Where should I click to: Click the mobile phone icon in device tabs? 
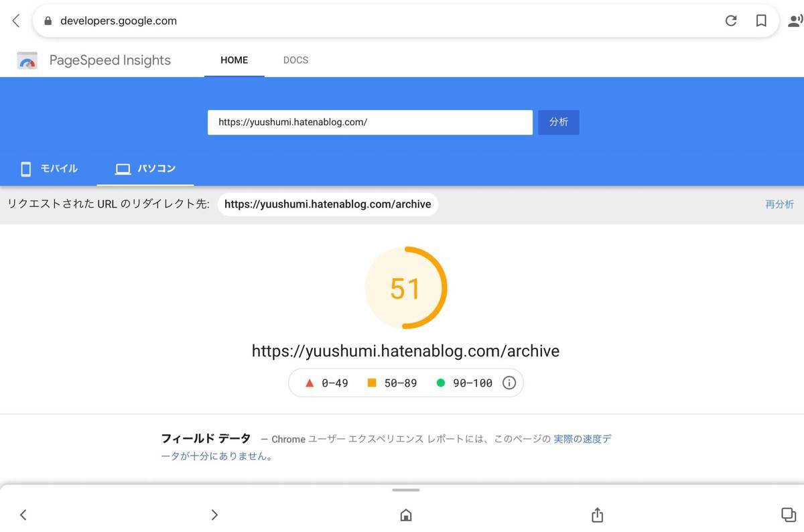[x=26, y=169]
